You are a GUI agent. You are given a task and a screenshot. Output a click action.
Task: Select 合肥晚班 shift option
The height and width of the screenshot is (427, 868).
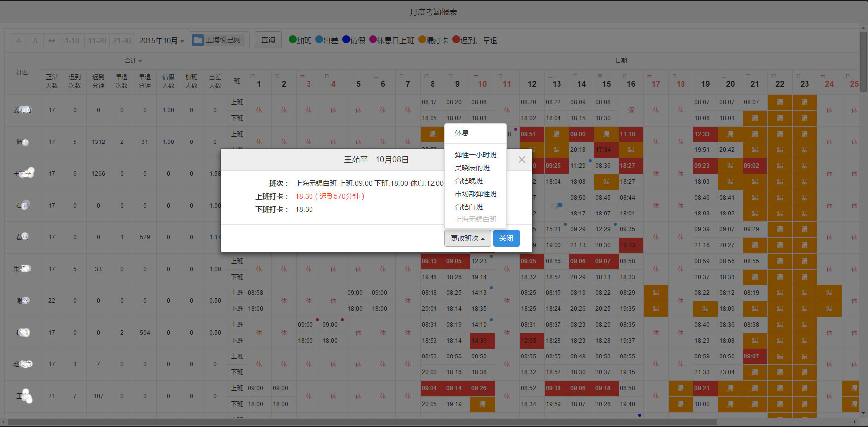tap(469, 181)
